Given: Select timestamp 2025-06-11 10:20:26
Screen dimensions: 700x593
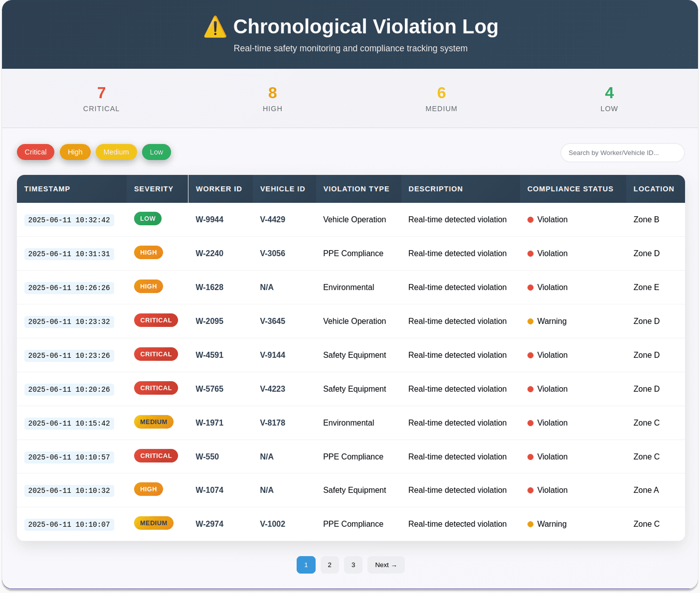Looking at the screenshot, I should pos(69,389).
